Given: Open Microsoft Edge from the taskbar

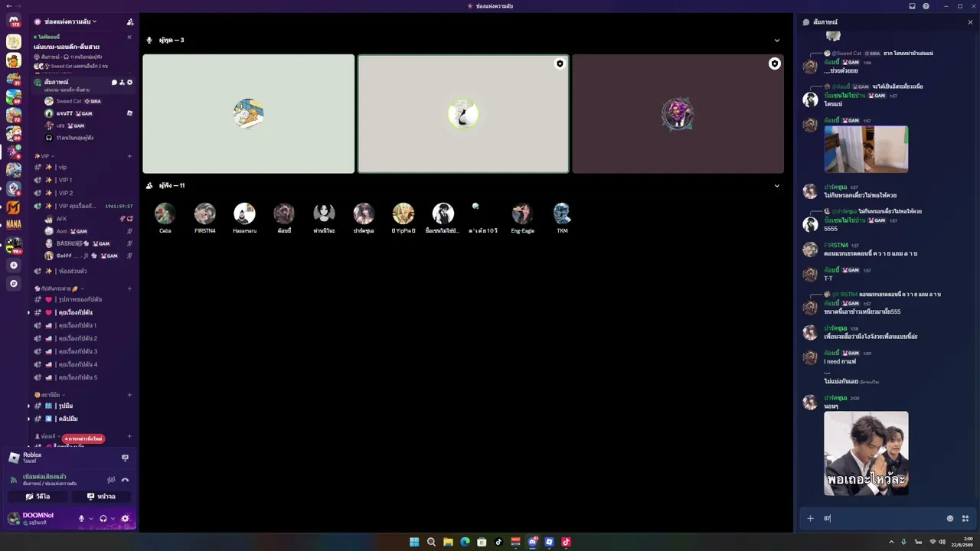Looking at the screenshot, I should (x=465, y=542).
